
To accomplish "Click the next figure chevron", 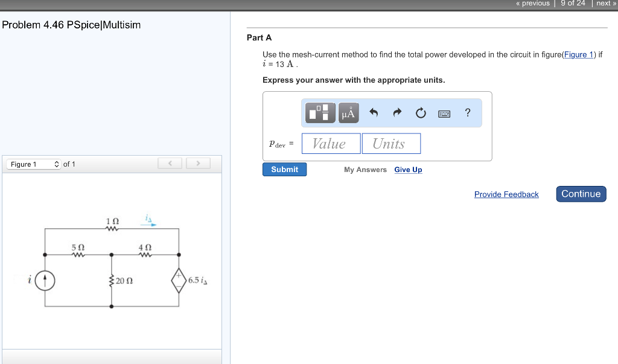I will click(198, 163).
